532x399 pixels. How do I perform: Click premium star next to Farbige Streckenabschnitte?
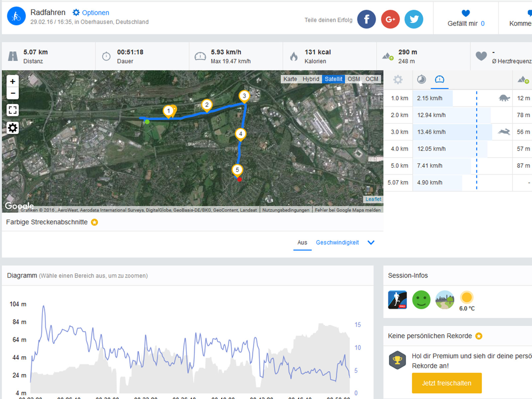coord(94,222)
